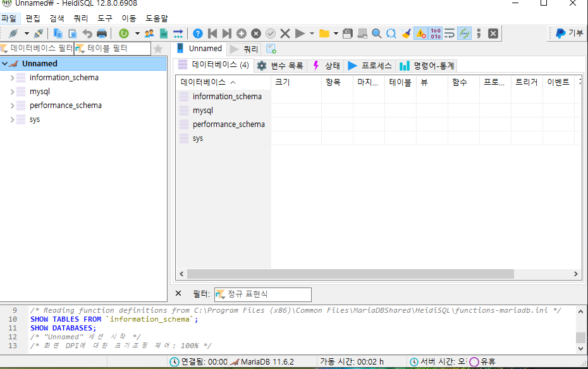This screenshot has height=369, width=588.
Task: Open dropdown arrow next to session plug
Action: coord(27,33)
